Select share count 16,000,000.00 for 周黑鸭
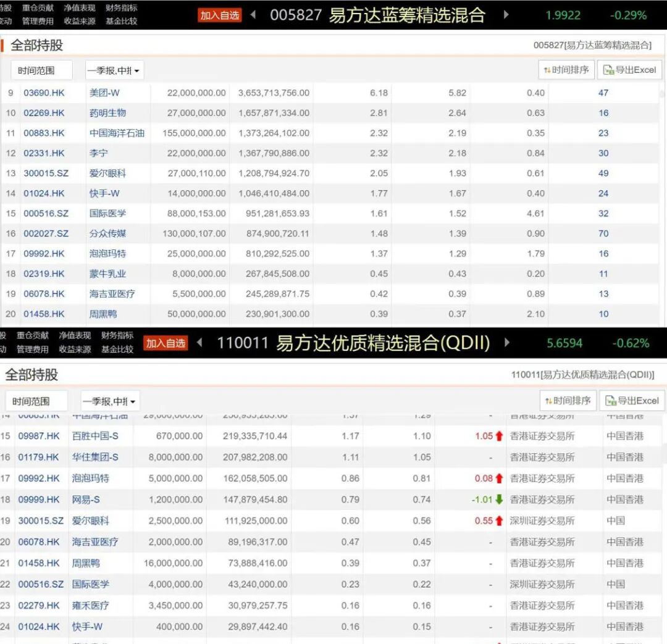This screenshot has width=667, height=644. click(173, 563)
